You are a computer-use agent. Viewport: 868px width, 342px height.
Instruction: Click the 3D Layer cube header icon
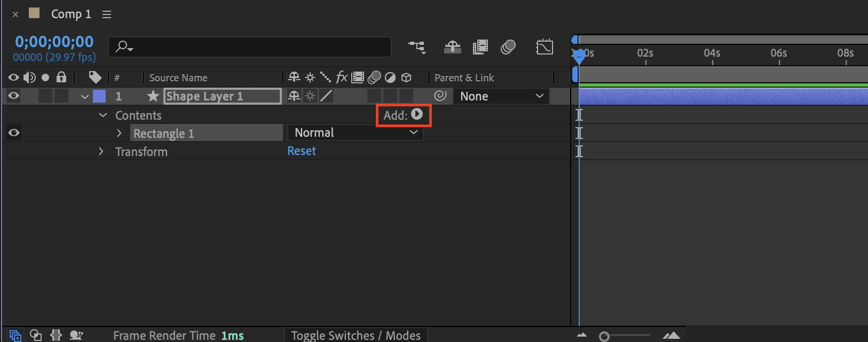point(406,77)
